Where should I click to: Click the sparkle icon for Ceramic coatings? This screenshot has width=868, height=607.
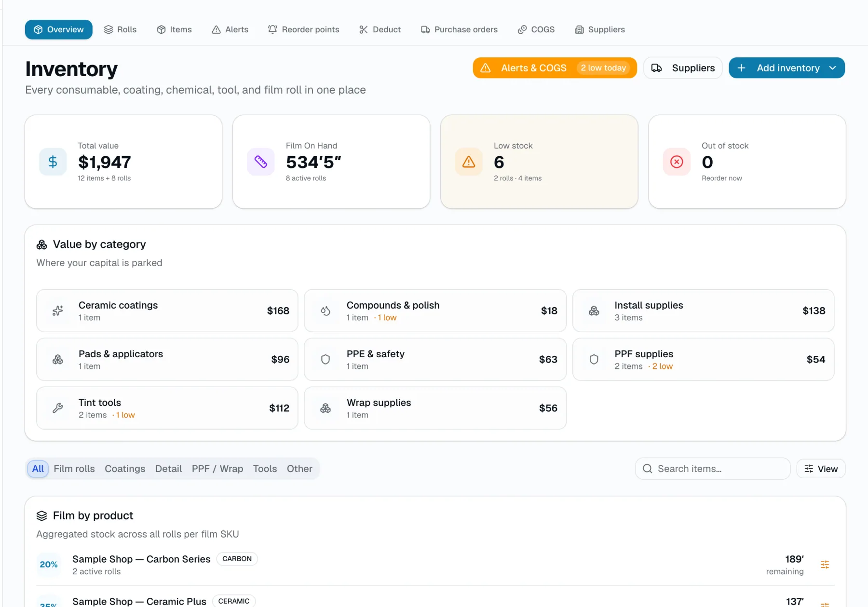click(x=58, y=311)
